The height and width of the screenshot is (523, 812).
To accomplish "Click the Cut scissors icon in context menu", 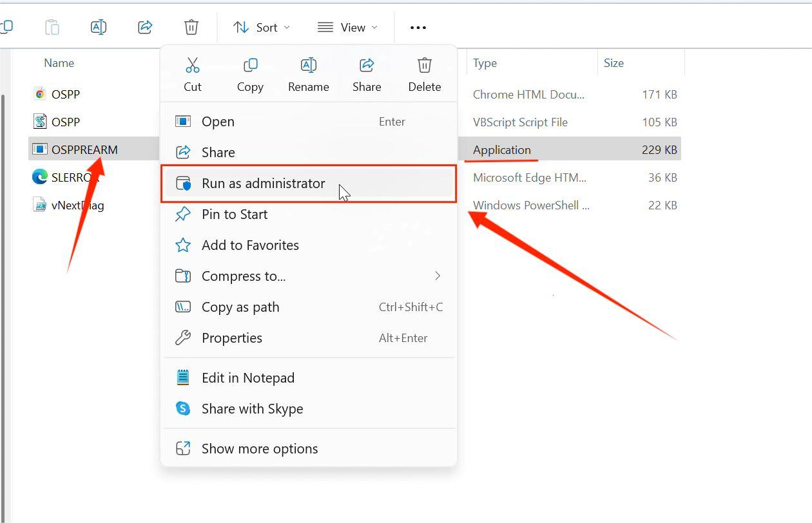I will coord(192,65).
